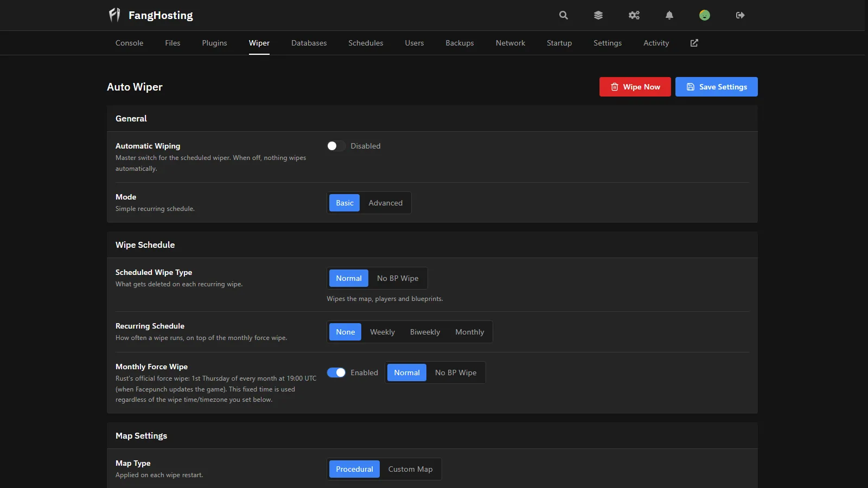868x488 pixels.
Task: Click the sign out icon
Action: click(x=741, y=15)
